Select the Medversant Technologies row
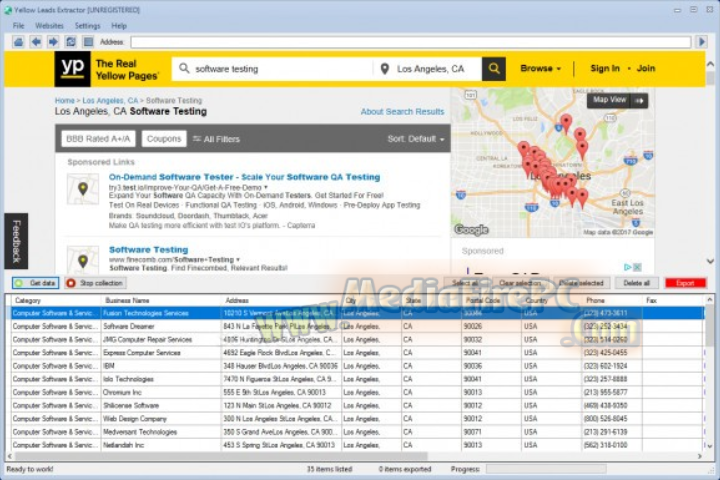 357,432
